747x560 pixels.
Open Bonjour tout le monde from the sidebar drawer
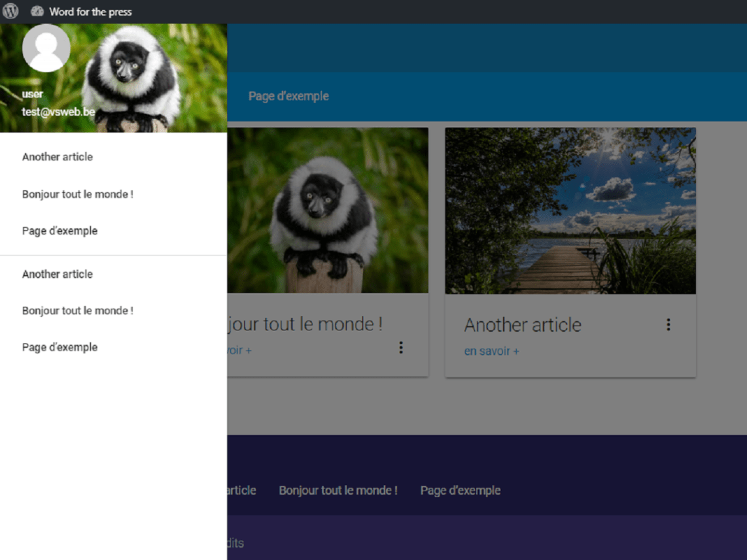pyautogui.click(x=77, y=194)
